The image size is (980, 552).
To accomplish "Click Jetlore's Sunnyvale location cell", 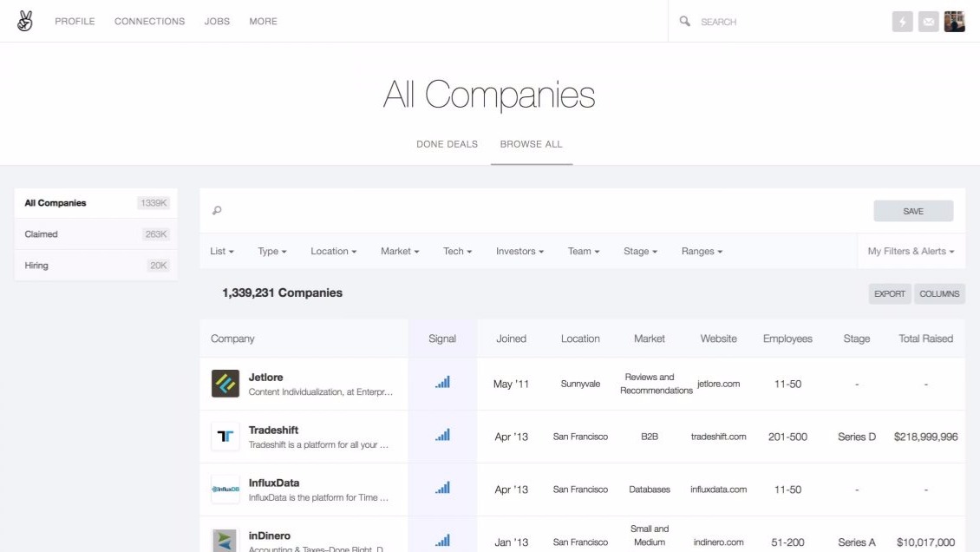I will (580, 384).
